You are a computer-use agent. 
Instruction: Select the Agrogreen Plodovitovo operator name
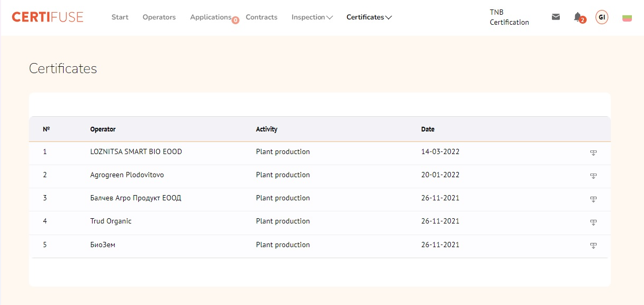coord(127,175)
